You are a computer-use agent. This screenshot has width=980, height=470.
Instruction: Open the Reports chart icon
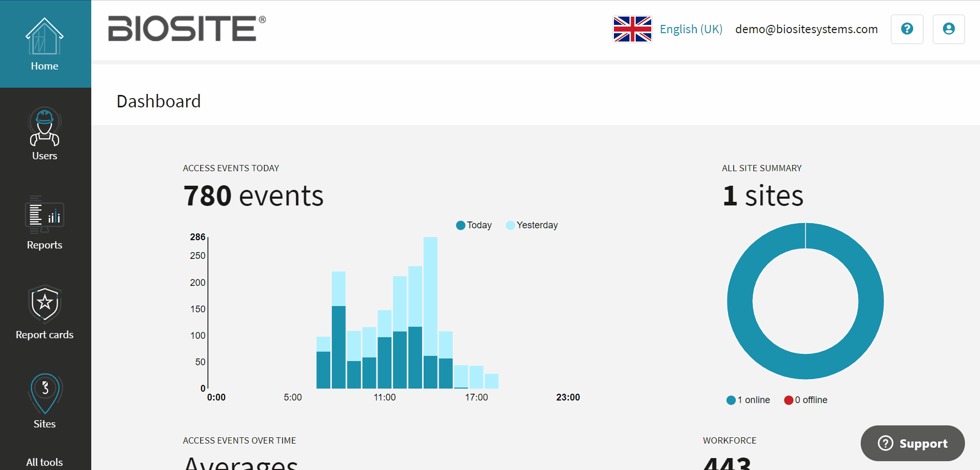tap(45, 215)
